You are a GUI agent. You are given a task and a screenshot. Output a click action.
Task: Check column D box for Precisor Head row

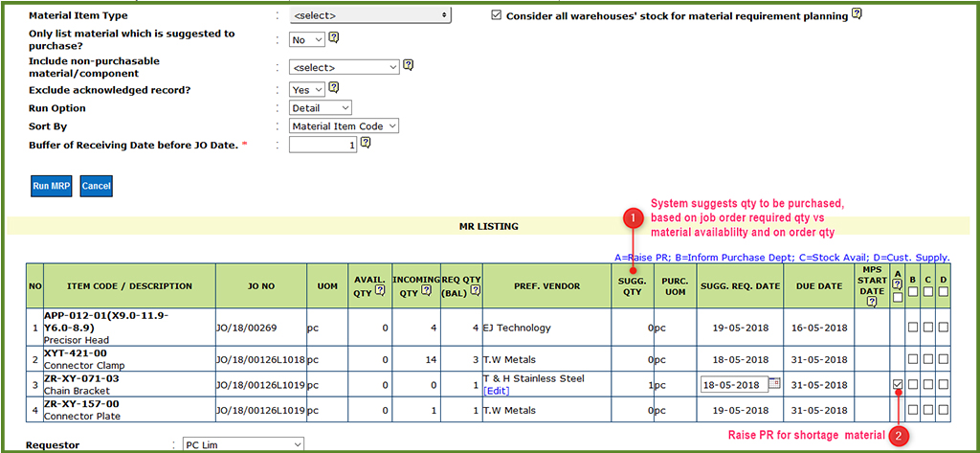tap(943, 327)
